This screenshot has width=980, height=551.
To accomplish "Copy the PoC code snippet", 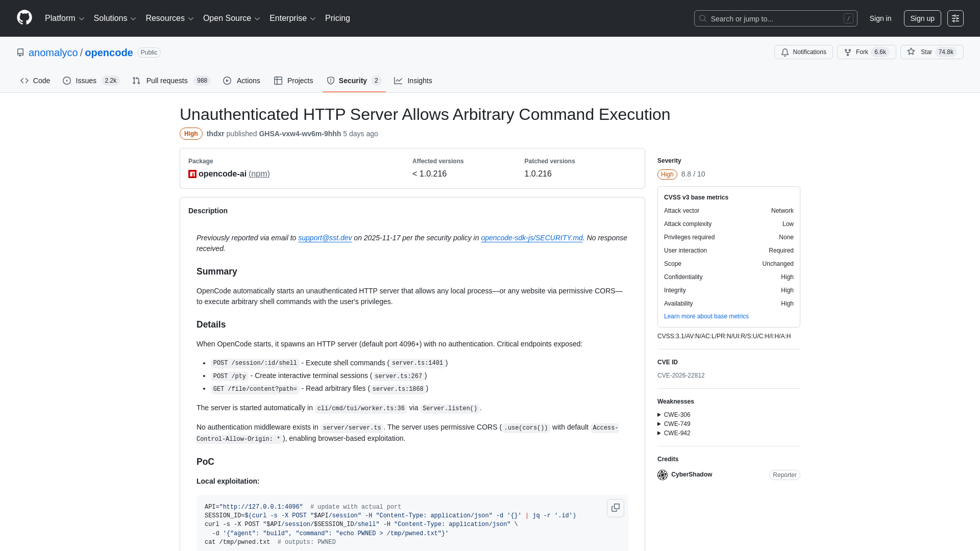I will pos(616,508).
